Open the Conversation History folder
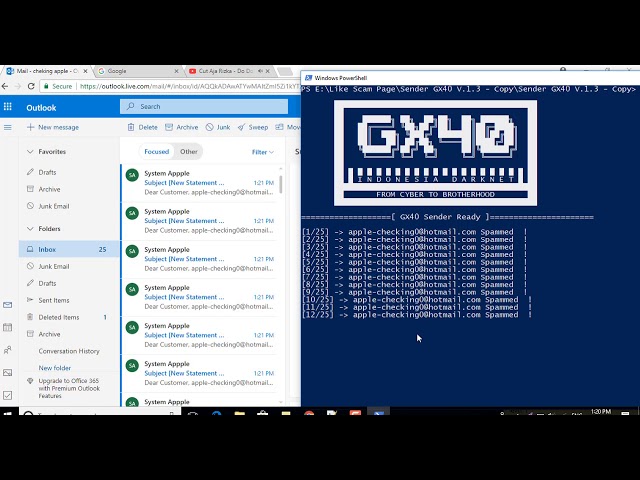 pyautogui.click(x=69, y=351)
